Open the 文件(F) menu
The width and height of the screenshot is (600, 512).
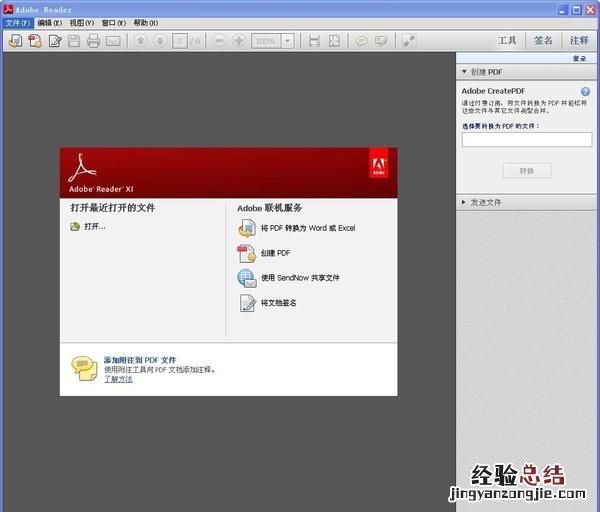click(18, 22)
